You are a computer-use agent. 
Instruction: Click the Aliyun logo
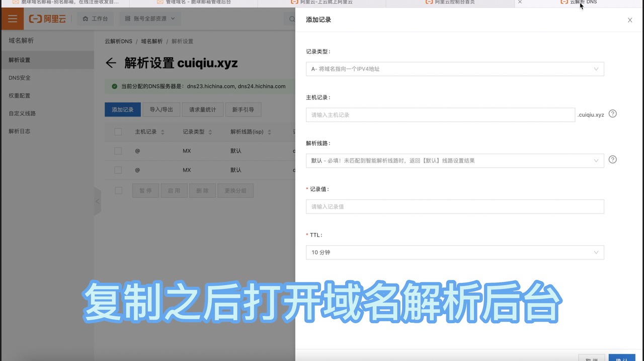point(47,19)
